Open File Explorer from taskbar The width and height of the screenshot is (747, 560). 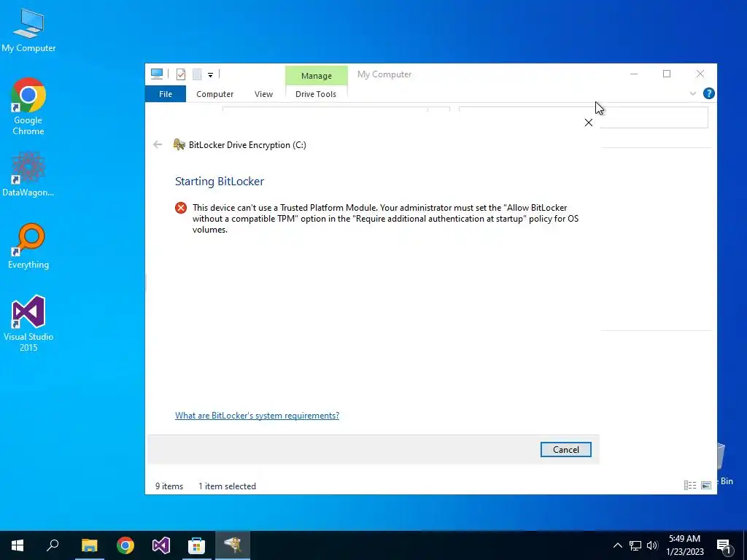89,545
